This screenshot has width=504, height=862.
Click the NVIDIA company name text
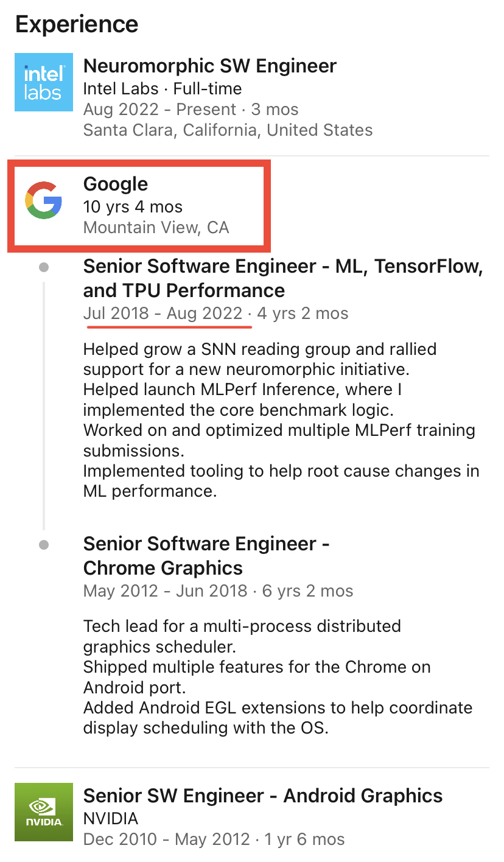[111, 818]
